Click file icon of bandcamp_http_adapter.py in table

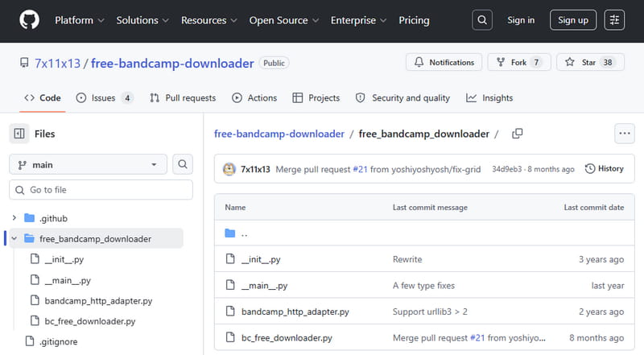tap(230, 312)
